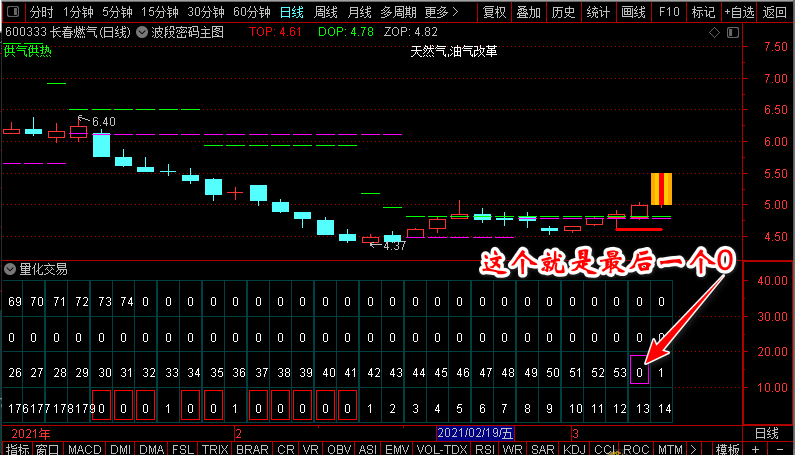The height and width of the screenshot is (455, 795).
Task: Expand the 更多 periods dropdown
Action: 441,12
